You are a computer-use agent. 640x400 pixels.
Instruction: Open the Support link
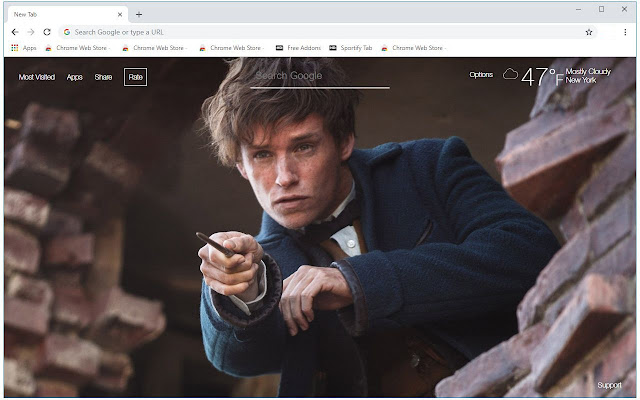tap(609, 385)
